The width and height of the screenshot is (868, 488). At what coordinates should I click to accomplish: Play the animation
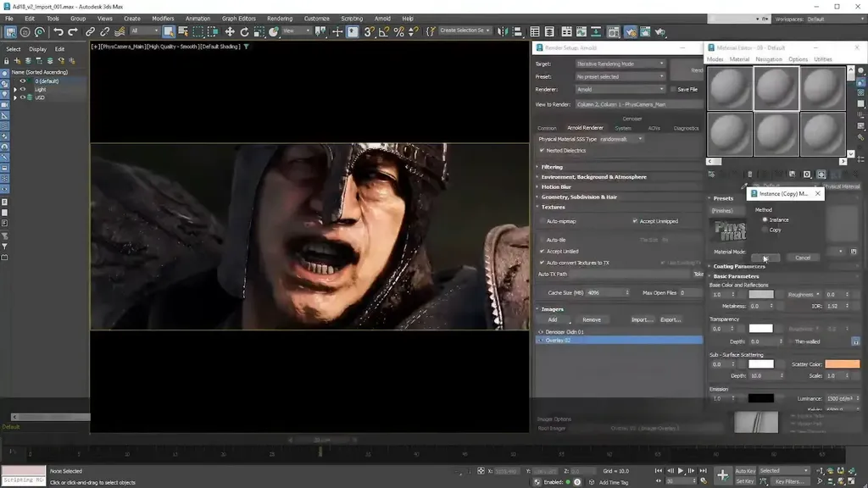[681, 471]
